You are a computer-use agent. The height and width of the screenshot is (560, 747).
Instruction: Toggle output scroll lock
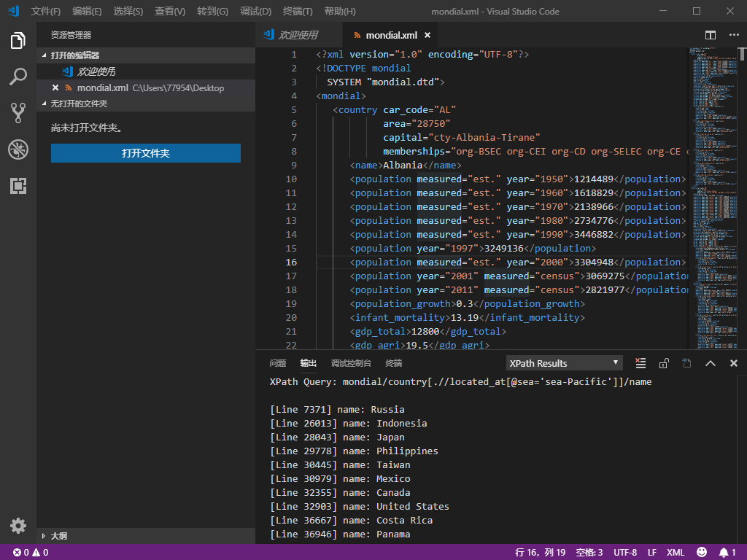[x=664, y=363]
